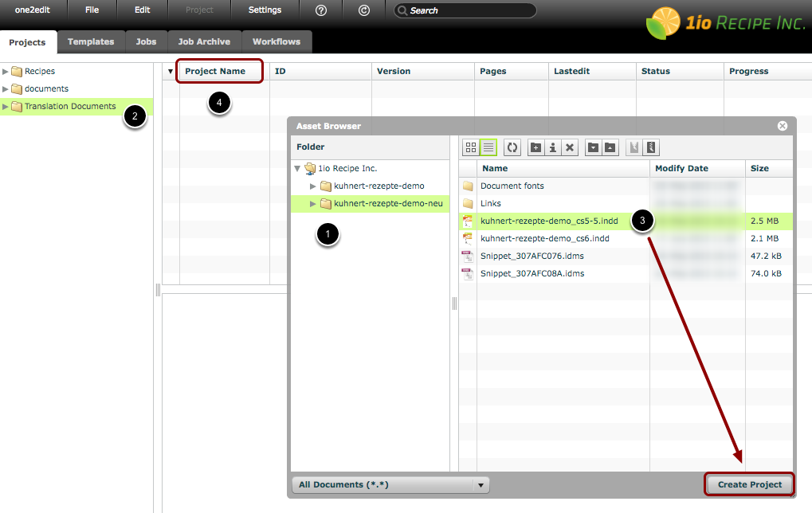Screen dimensions: 812x513
Task: Click the search magnifier icon
Action: [402, 10]
